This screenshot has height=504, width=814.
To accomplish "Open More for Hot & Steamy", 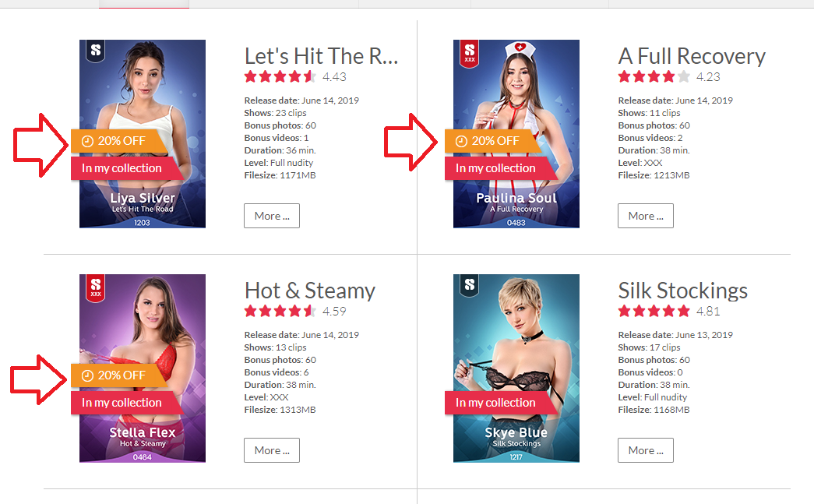I will (272, 450).
